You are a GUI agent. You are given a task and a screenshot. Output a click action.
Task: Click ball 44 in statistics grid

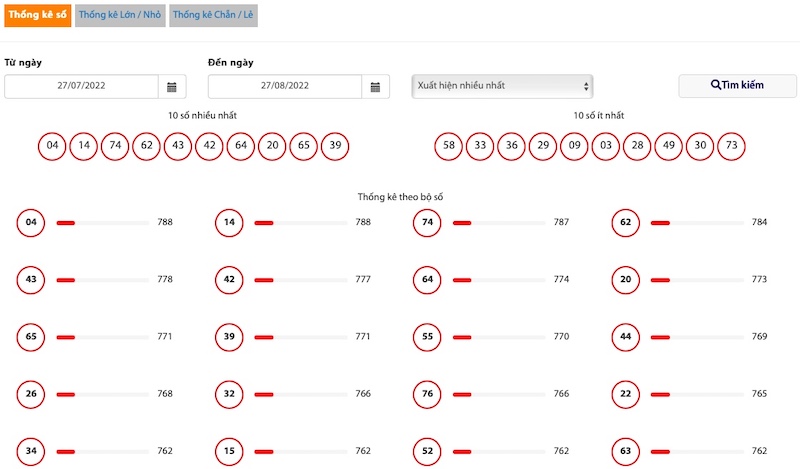tap(626, 337)
